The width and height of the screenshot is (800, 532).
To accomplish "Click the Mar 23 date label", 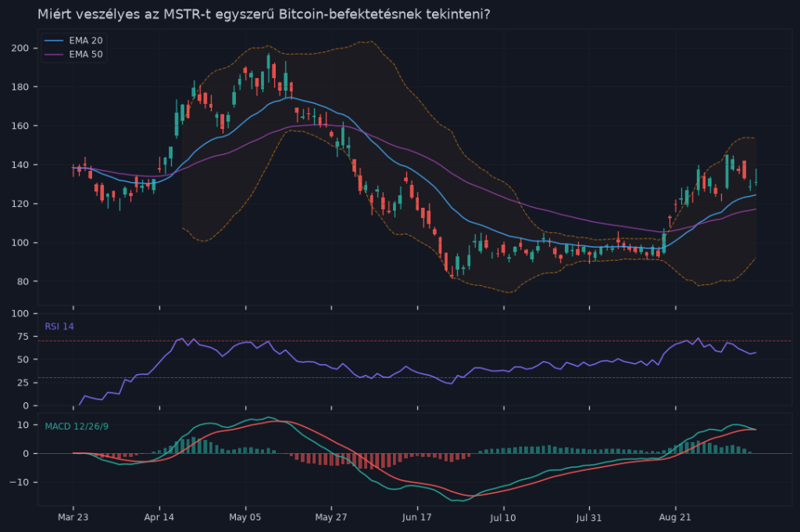I will click(x=73, y=517).
